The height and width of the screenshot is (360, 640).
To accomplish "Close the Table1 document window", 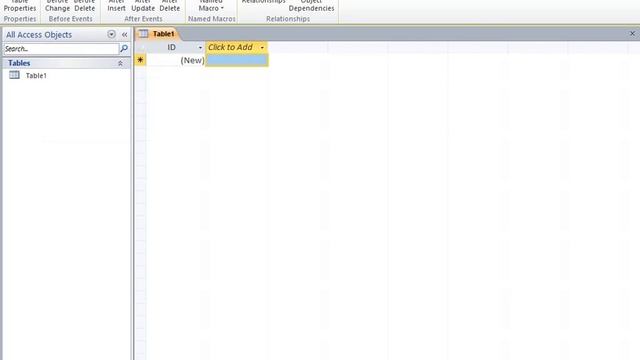I will (632, 33).
